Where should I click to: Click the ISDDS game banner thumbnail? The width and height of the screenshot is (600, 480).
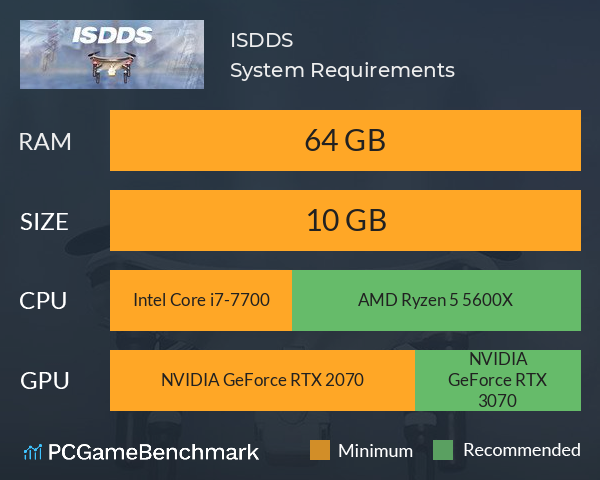click(112, 54)
